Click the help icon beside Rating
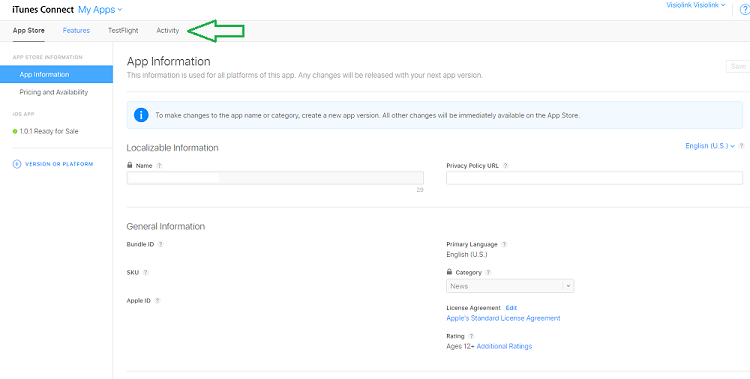Image resolution: width=750 pixels, height=379 pixels. (472, 336)
